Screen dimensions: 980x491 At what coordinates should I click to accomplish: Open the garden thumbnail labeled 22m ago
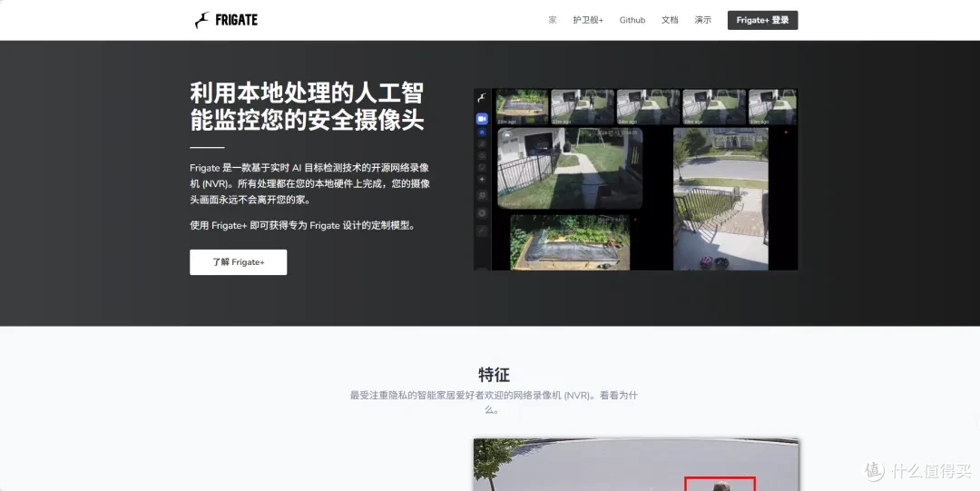tap(522, 107)
